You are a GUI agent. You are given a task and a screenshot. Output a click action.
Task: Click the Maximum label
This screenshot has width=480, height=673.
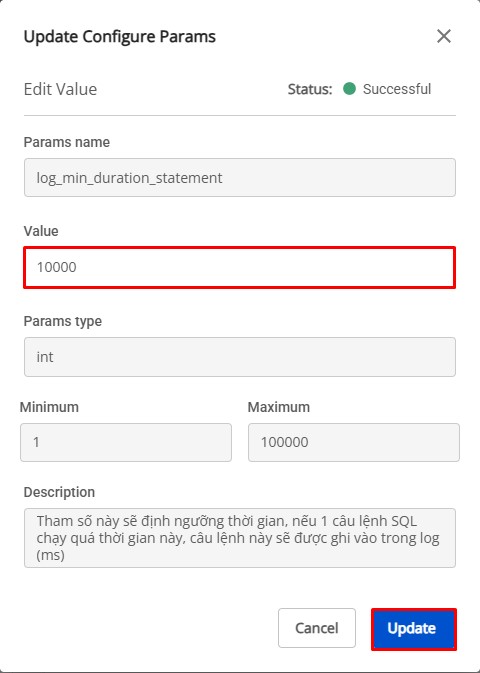[x=279, y=407]
